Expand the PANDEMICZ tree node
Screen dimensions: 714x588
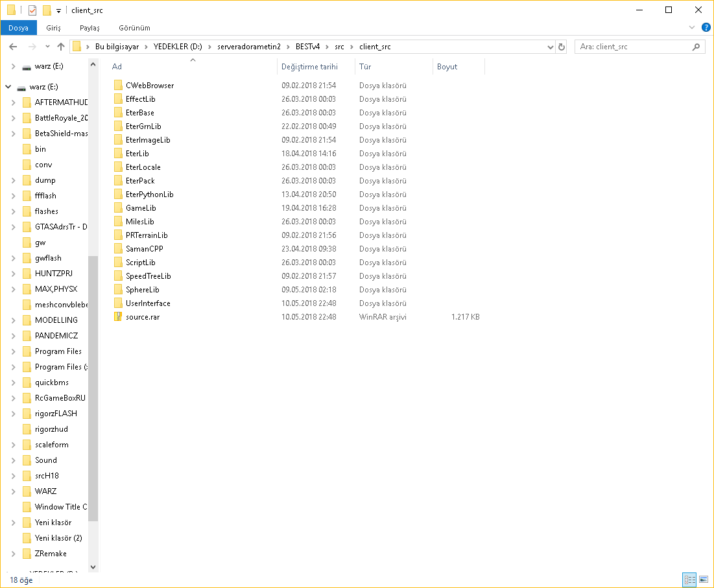coord(13,335)
